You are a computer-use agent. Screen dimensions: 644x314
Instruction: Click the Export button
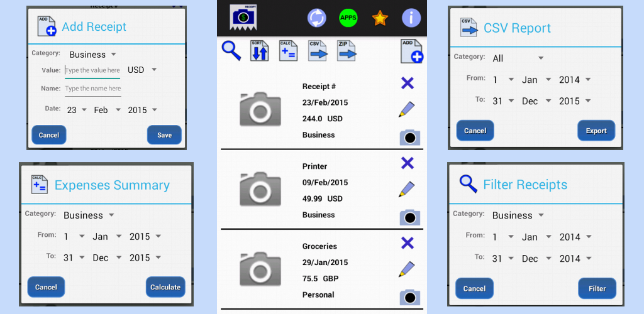[x=596, y=131]
